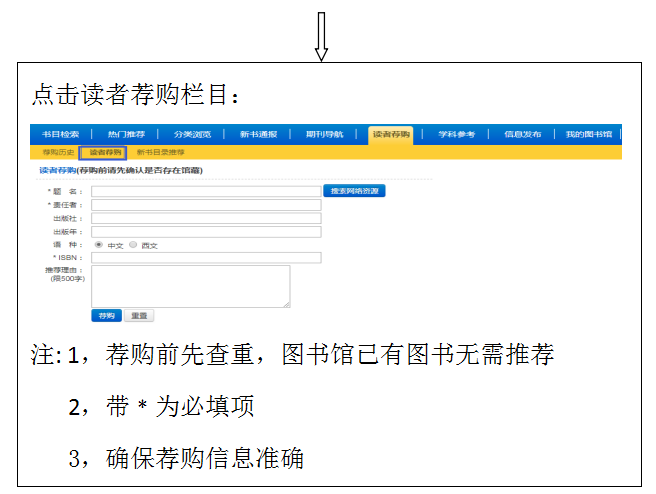
Task: Choose the 西文 language radio button
Action: 133,244
